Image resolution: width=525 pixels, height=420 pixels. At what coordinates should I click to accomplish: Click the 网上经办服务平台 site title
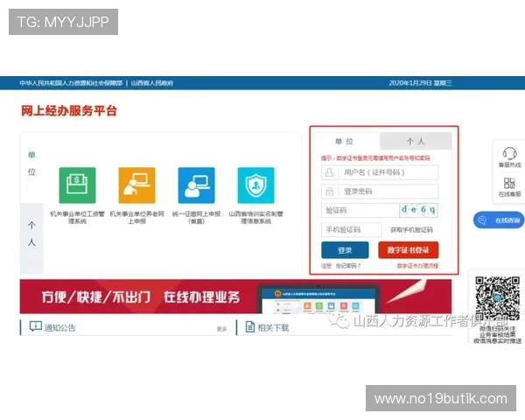[x=69, y=111]
